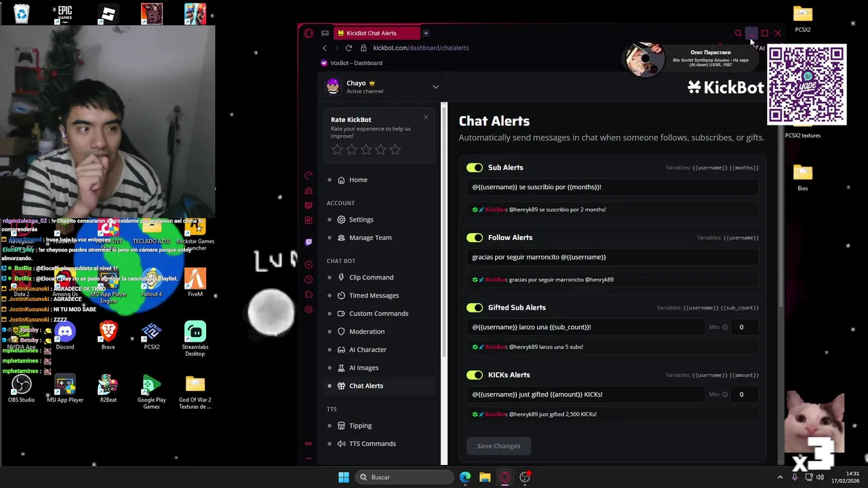Select R2Beat desktop shortcut
Image resolution: width=868 pixels, height=488 pixels.
[108, 389]
